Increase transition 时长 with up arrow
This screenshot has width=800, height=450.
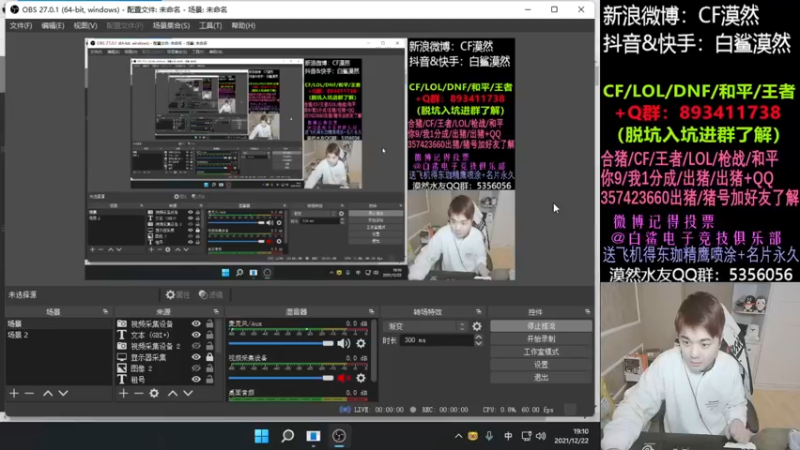pos(479,337)
